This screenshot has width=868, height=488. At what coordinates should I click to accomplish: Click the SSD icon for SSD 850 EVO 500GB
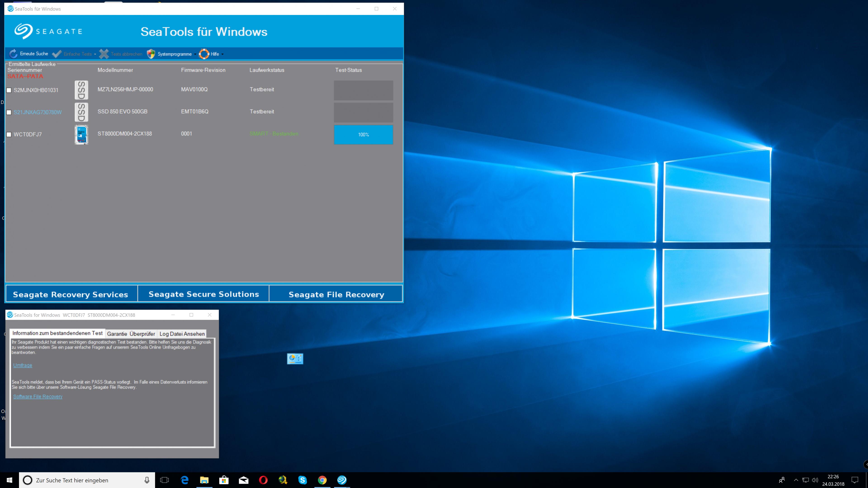coord(81,112)
